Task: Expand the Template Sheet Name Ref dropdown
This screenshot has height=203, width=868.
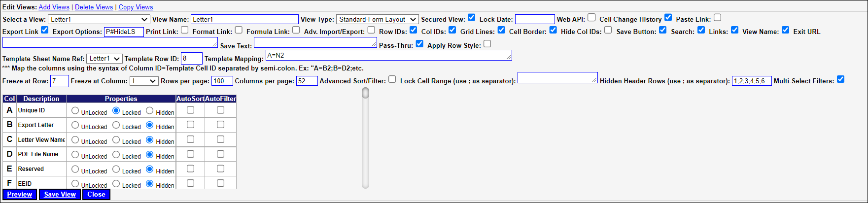Action: (104, 59)
